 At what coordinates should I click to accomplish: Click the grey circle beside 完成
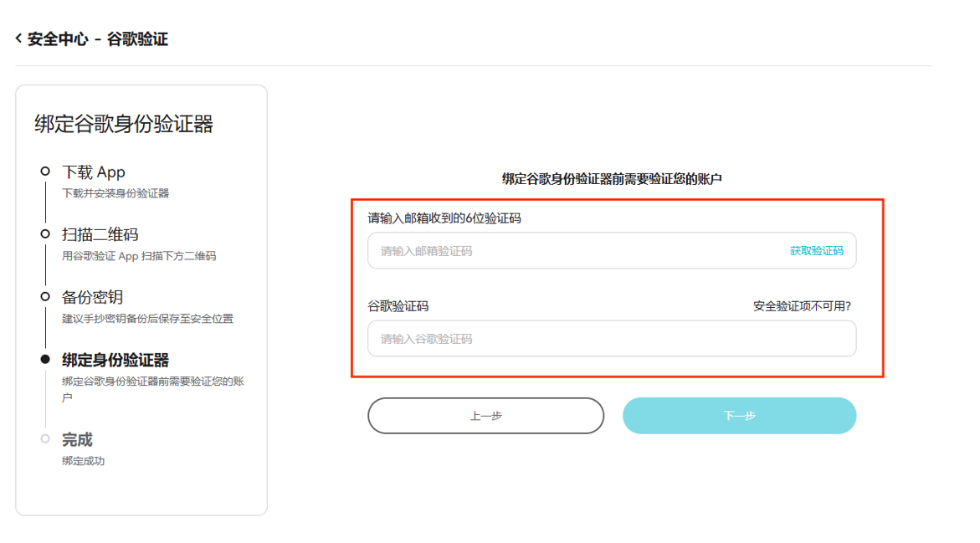click(x=45, y=438)
